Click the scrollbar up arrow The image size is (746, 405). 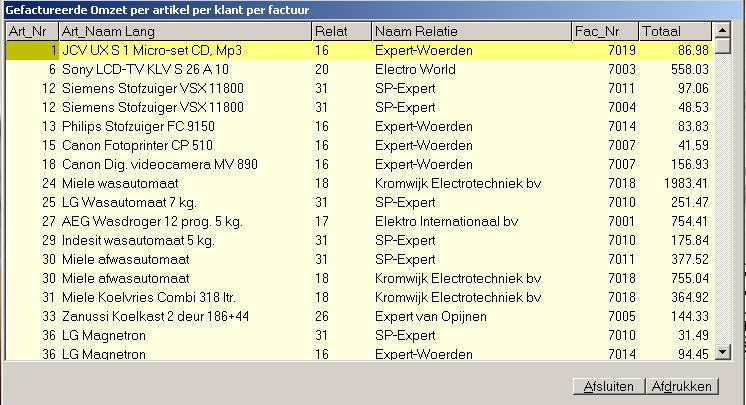click(722, 30)
